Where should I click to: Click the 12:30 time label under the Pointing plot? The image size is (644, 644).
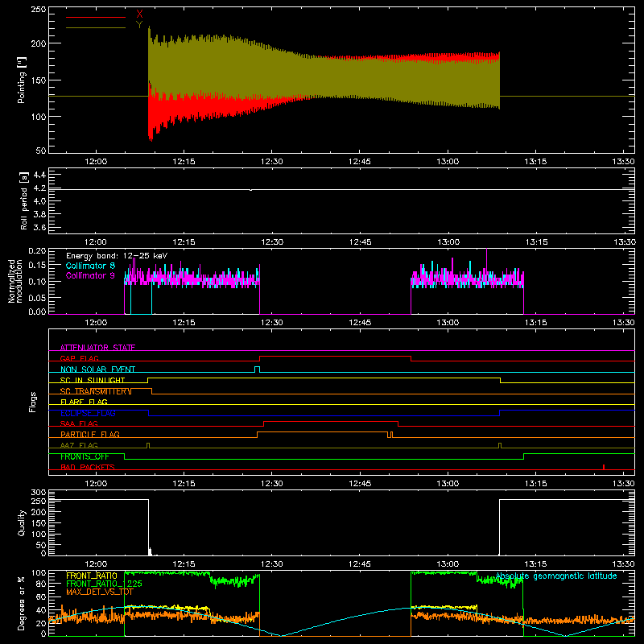(271, 162)
